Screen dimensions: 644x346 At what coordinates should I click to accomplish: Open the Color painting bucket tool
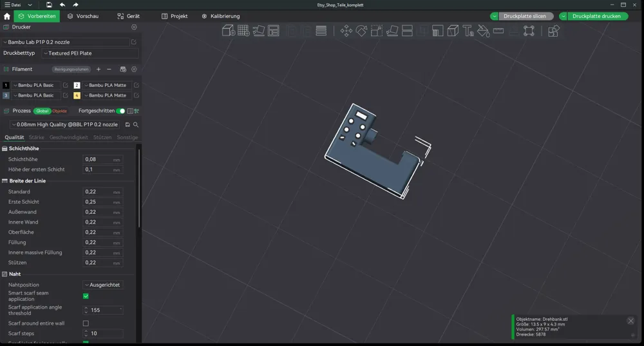(x=484, y=31)
